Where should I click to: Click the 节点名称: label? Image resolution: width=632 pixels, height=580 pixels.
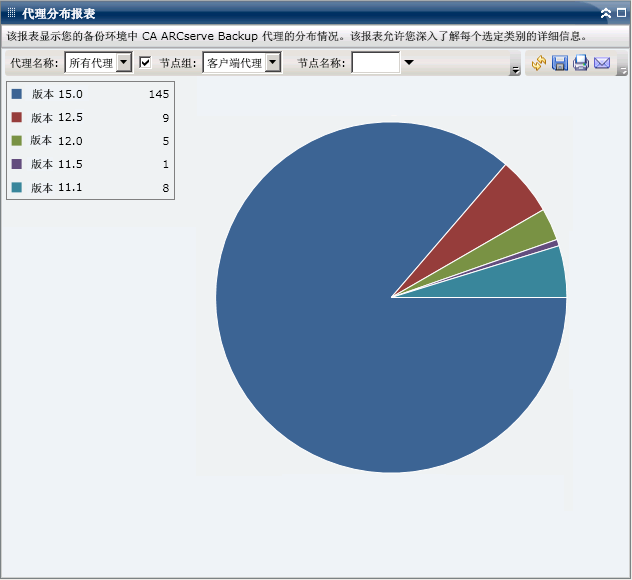pyautogui.click(x=321, y=63)
